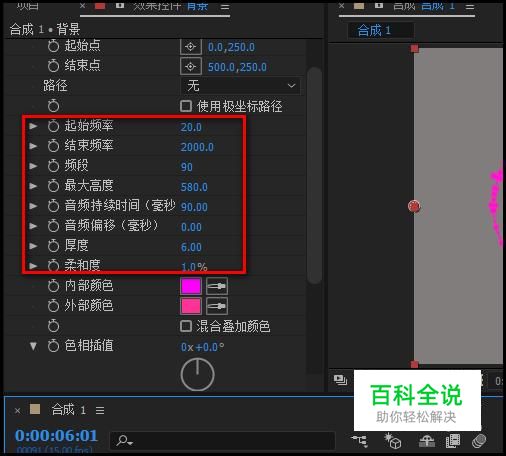Toggle stopwatch beside 混合叠加颜色 checkbox
The image size is (506, 456).
pyautogui.click(x=53, y=326)
